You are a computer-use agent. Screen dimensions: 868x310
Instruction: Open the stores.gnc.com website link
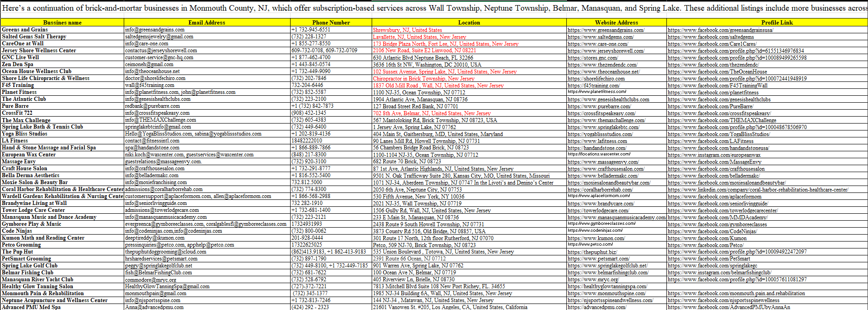point(593,58)
